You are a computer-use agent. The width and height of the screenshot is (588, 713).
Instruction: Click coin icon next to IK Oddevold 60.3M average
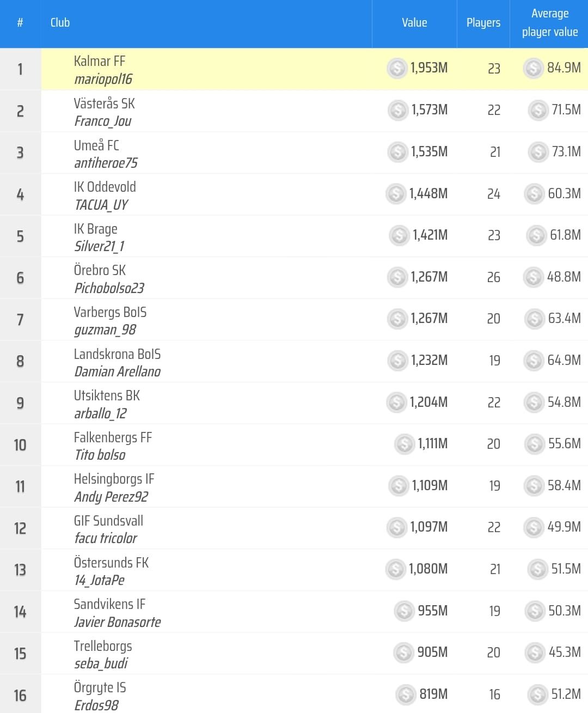pos(534,193)
